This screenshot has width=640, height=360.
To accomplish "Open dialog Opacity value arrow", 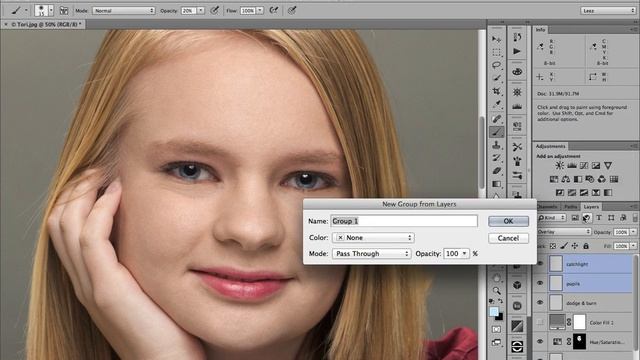I will (x=464, y=253).
